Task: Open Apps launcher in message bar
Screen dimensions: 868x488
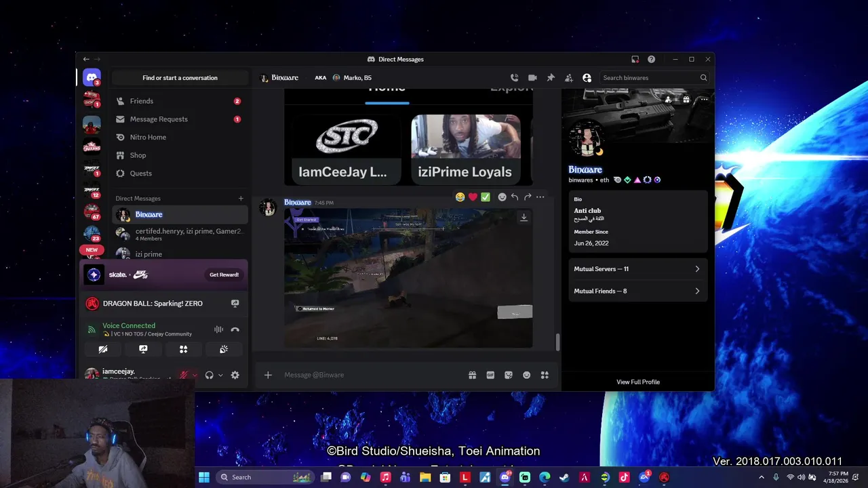Action: coord(545,375)
